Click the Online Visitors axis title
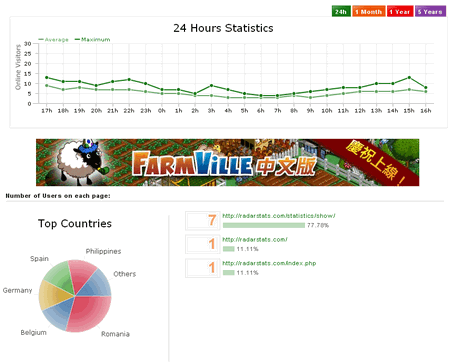The height and width of the screenshot is (364, 449). (18, 67)
